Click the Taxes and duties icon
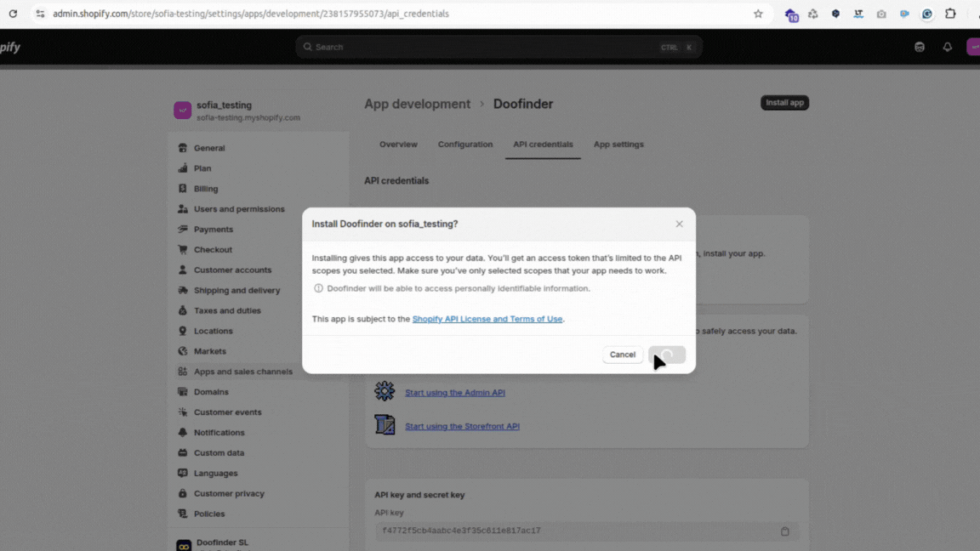The image size is (980, 551). click(x=183, y=310)
